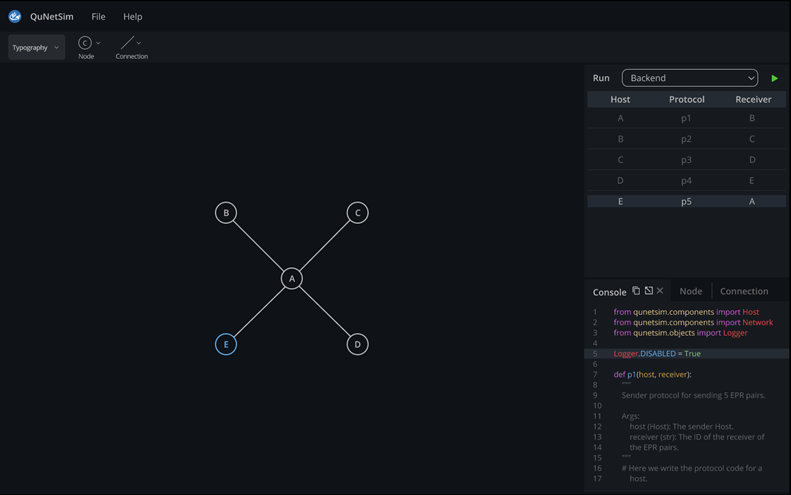Click code line Logger.DISABLED = True

(x=657, y=353)
